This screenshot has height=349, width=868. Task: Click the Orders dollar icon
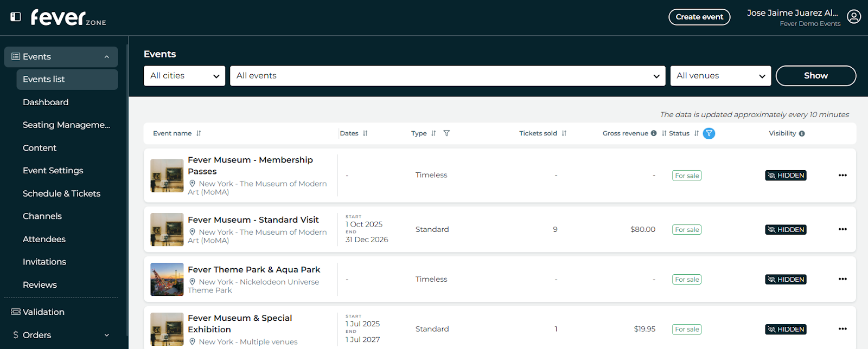[16, 335]
